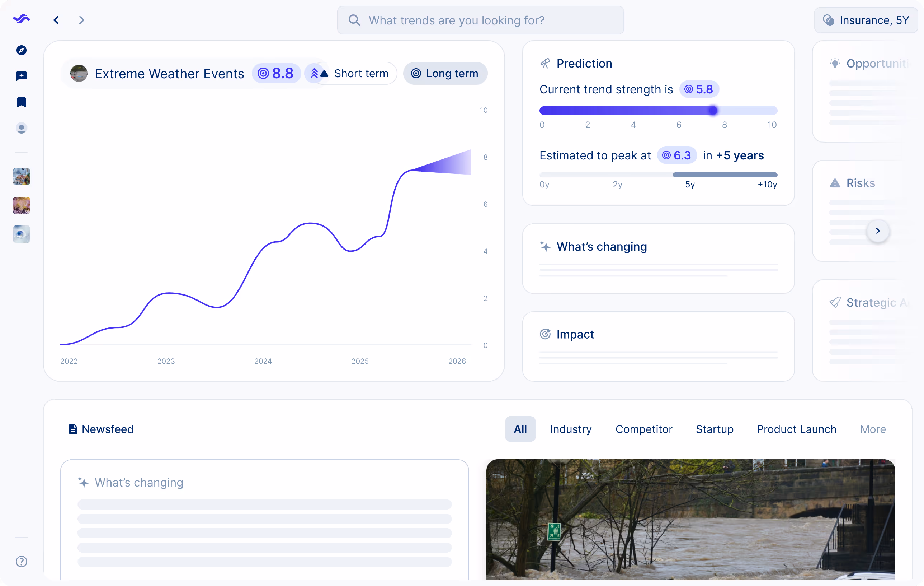Click the back navigation arrow
Screen dimensions: 924x586
[x=56, y=20]
